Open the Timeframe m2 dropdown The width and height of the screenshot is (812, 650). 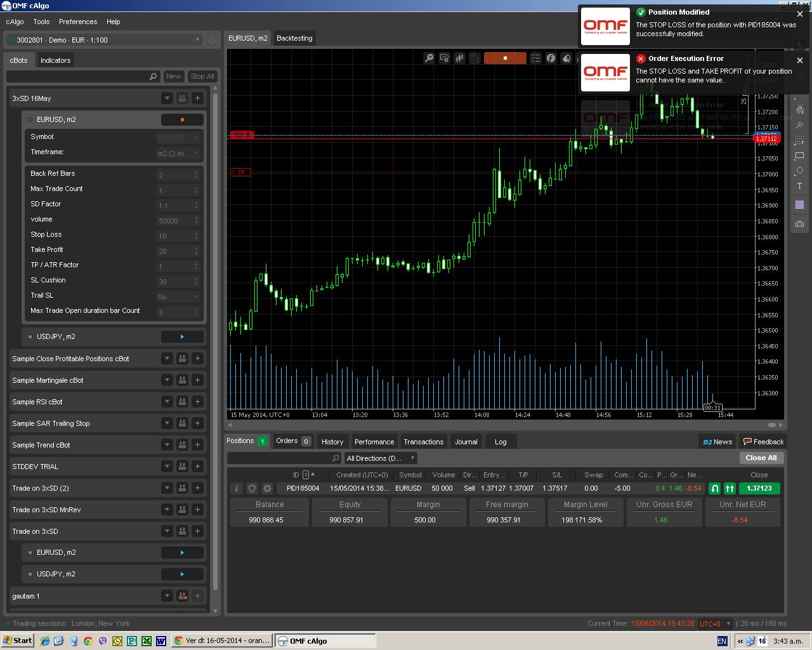[178, 153]
